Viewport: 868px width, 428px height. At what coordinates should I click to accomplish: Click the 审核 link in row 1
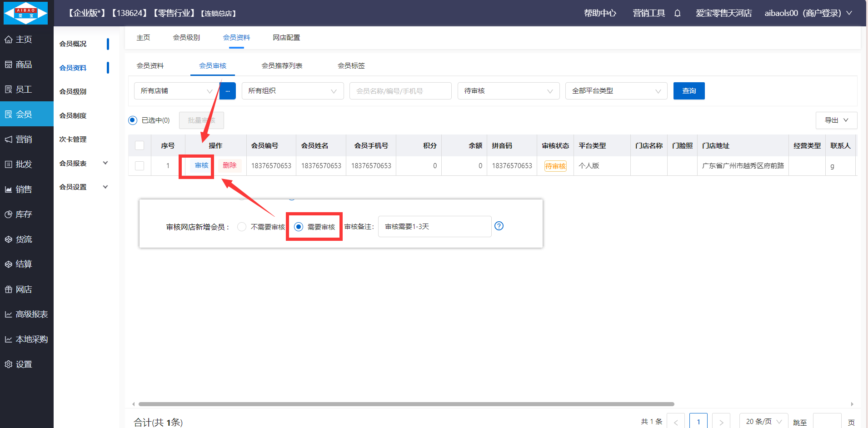[201, 165]
